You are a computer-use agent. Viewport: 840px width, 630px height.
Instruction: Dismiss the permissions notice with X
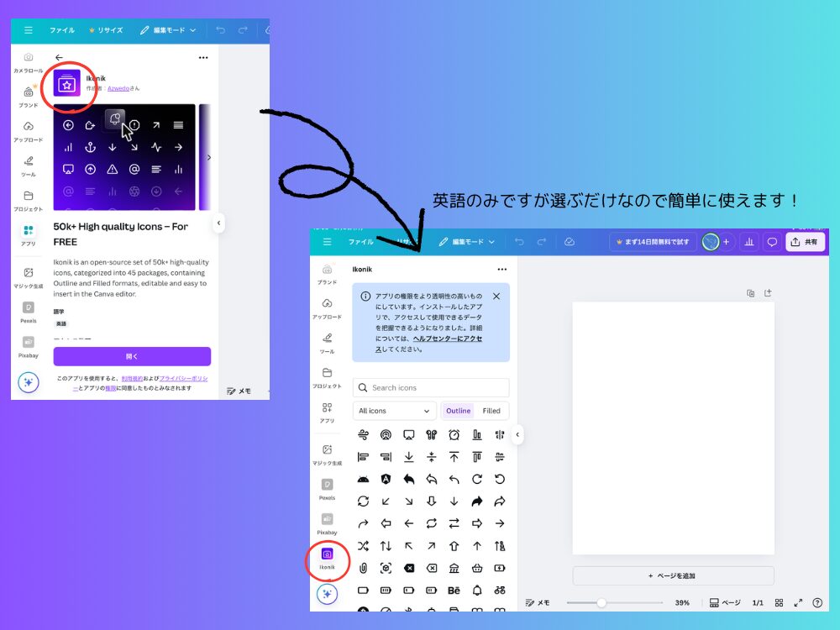tap(496, 297)
